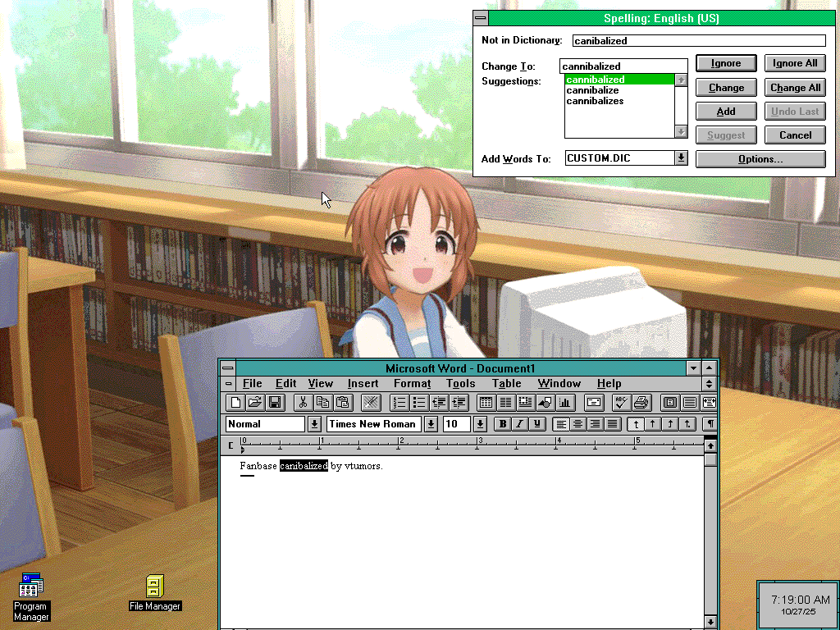This screenshot has height=630, width=840.
Task: Click the document scrollbar down arrow
Action: [x=710, y=622]
